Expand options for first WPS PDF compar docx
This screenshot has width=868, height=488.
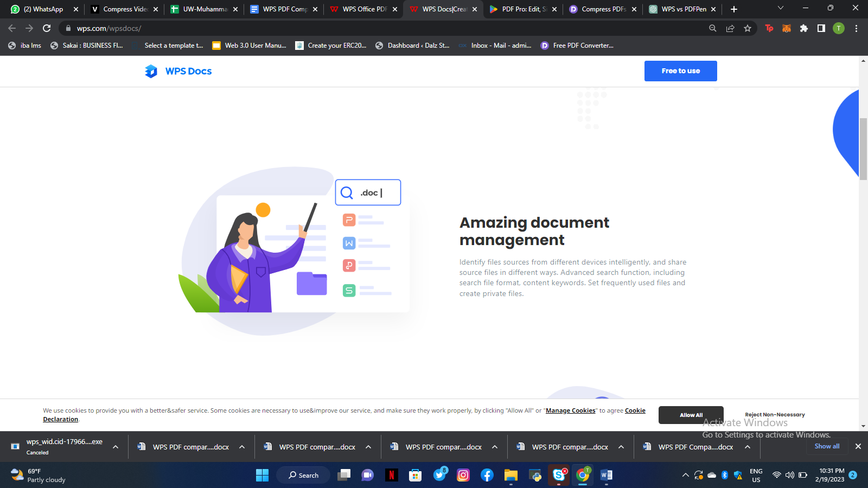(242, 447)
